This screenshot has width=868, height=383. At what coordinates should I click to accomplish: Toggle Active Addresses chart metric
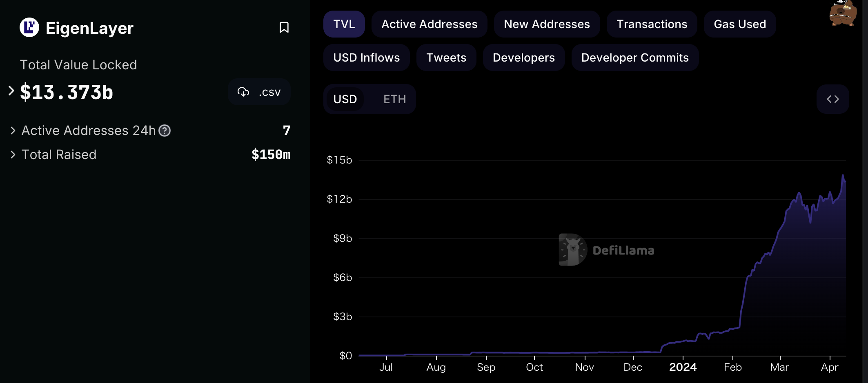(x=429, y=24)
